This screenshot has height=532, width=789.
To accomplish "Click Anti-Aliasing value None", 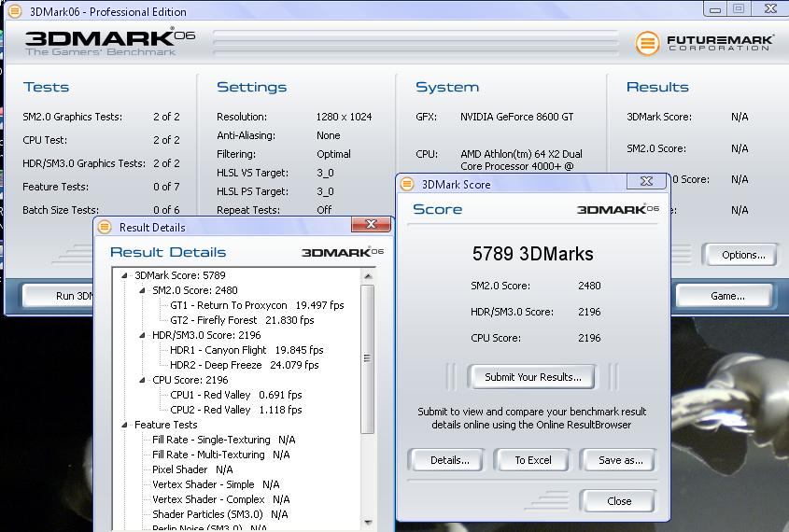I will coord(329,135).
